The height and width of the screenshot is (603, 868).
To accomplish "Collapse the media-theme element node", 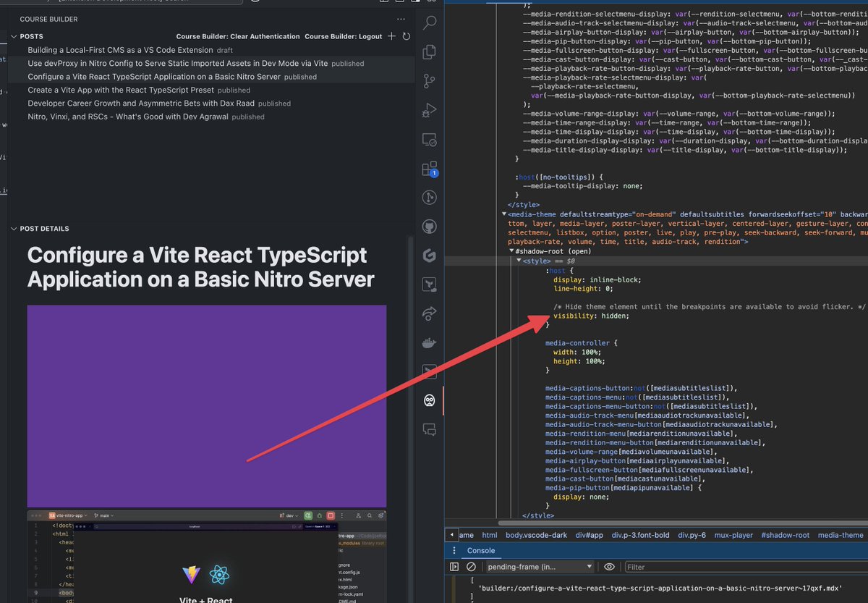I will 505,214.
